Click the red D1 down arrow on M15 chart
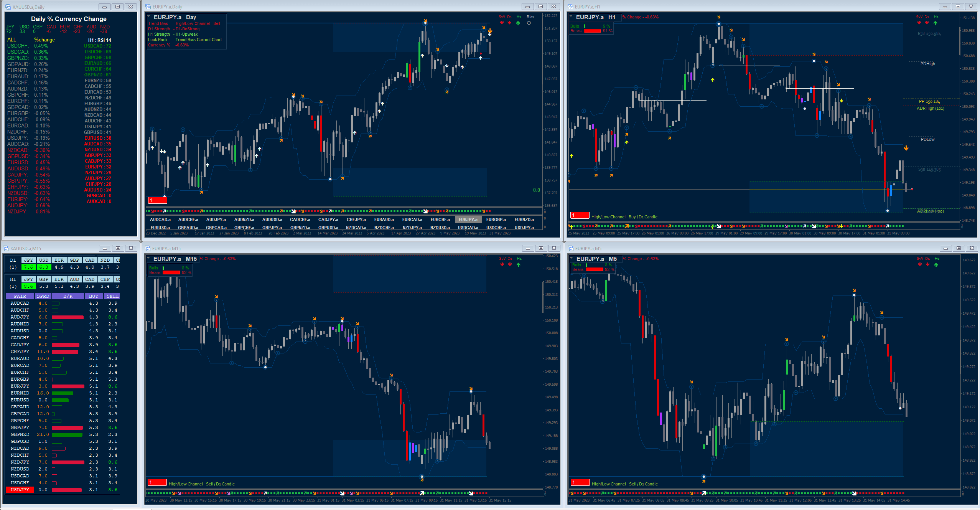The image size is (980, 510). [510, 264]
